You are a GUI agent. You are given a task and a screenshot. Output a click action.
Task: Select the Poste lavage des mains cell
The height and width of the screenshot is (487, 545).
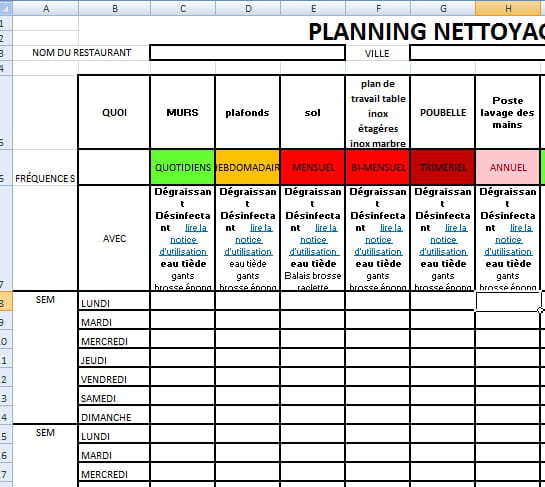507,112
